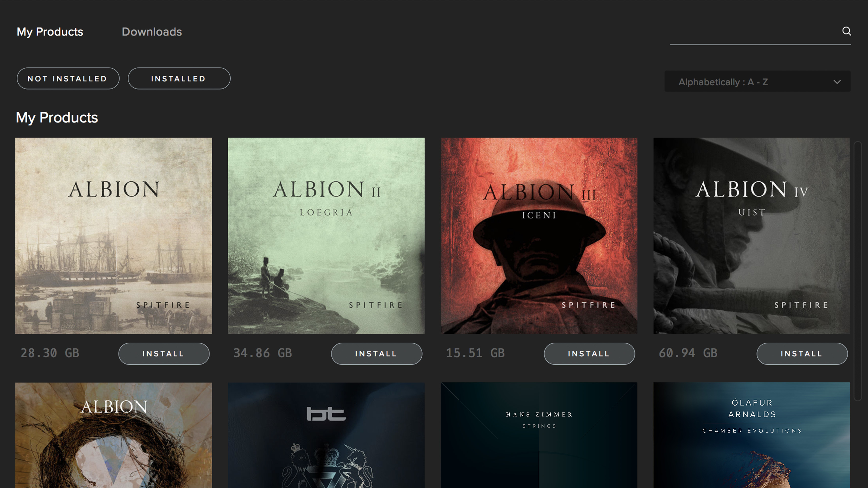Viewport: 868px width, 488px height.
Task: Install Albion II Loegria library
Action: pos(376,353)
